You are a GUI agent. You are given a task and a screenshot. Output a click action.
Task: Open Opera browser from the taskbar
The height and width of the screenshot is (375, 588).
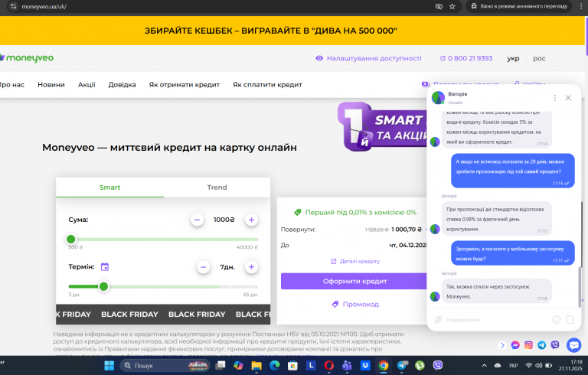329,365
